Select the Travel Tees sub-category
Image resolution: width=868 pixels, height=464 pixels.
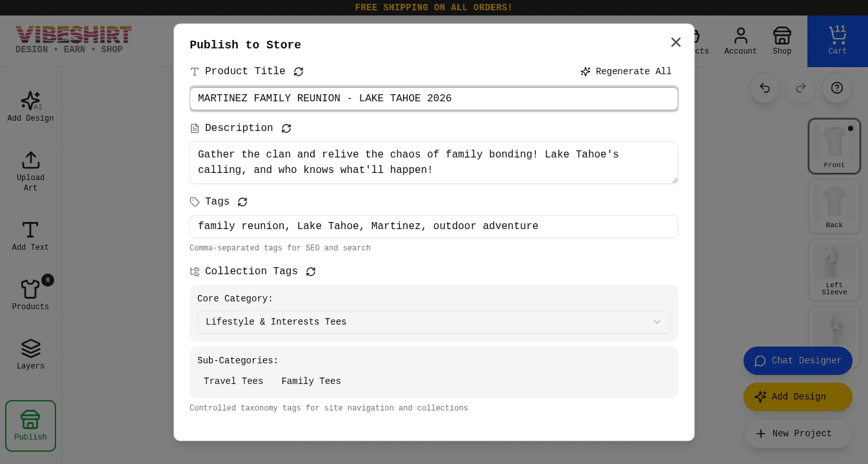[x=233, y=381]
